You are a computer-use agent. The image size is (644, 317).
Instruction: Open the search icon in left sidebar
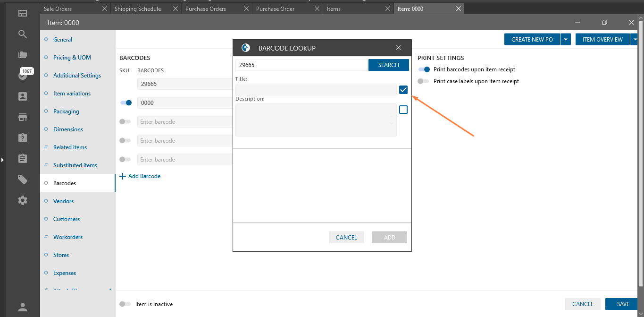coord(23,34)
